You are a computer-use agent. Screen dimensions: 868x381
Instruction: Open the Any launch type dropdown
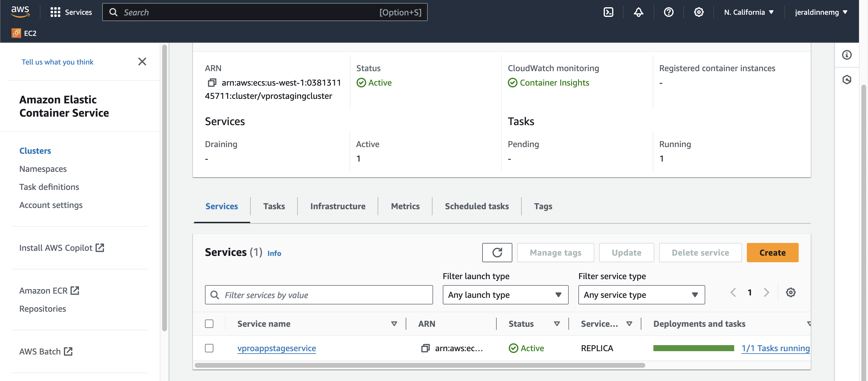point(505,295)
